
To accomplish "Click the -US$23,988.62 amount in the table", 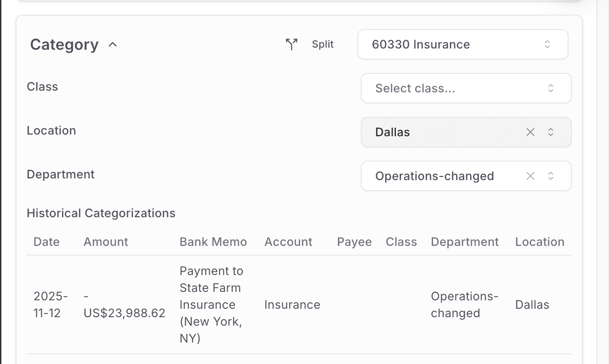I will [124, 304].
